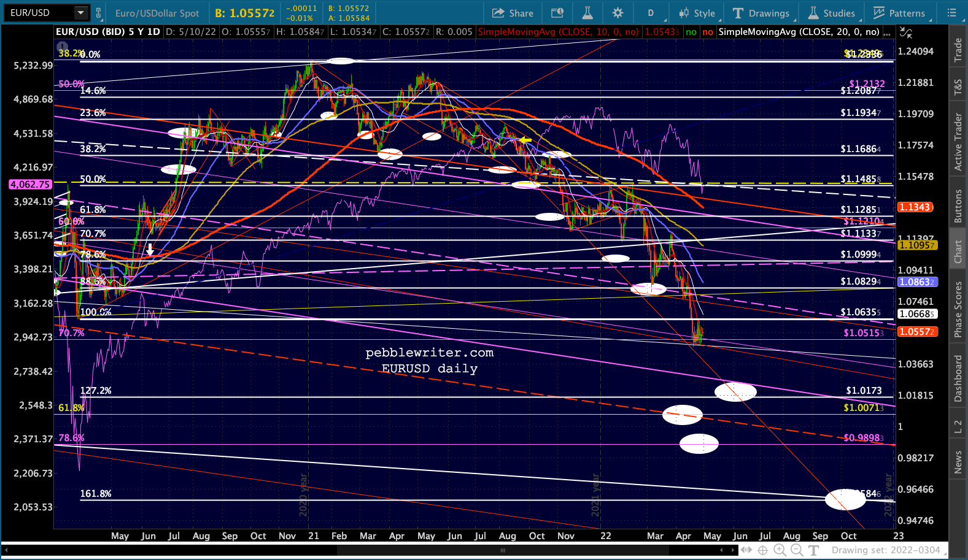Screen dimensions: 968x560
Task: Click the $1.0173 Fibonacci level label
Action: point(864,390)
